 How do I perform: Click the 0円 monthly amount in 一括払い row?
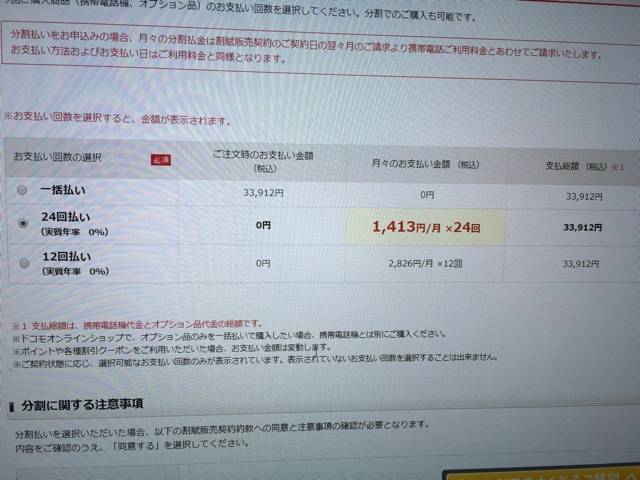pyautogui.click(x=427, y=195)
